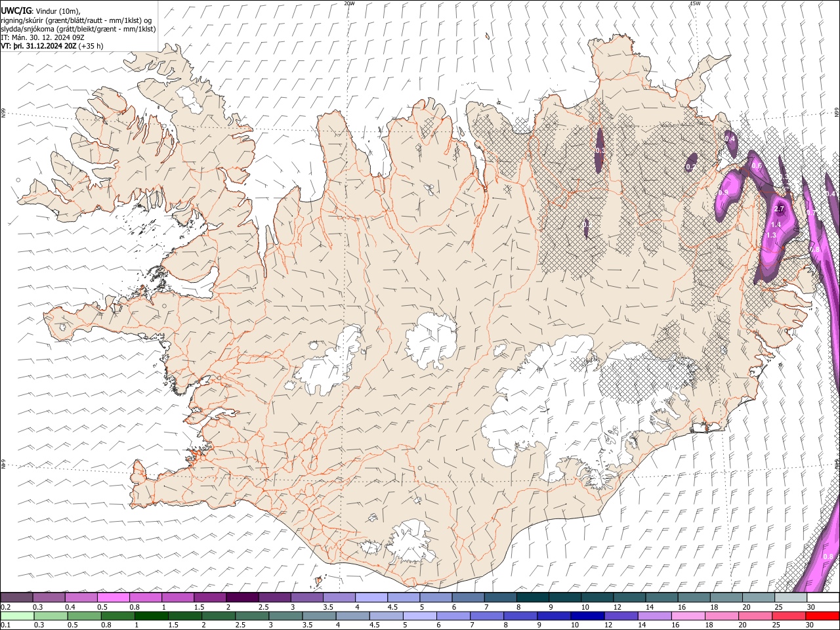Click the 'rigning/skúrir' legend description line
Screen dimensions: 840x630
pyautogui.click(x=76, y=20)
